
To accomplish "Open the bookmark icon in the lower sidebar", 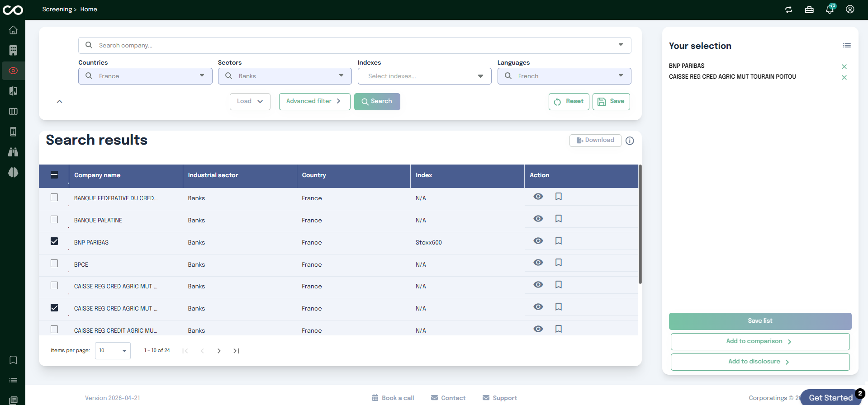I will (13, 360).
